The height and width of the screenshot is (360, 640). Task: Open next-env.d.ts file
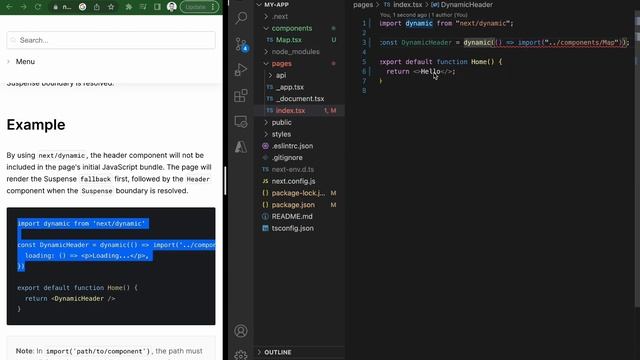coord(293,169)
